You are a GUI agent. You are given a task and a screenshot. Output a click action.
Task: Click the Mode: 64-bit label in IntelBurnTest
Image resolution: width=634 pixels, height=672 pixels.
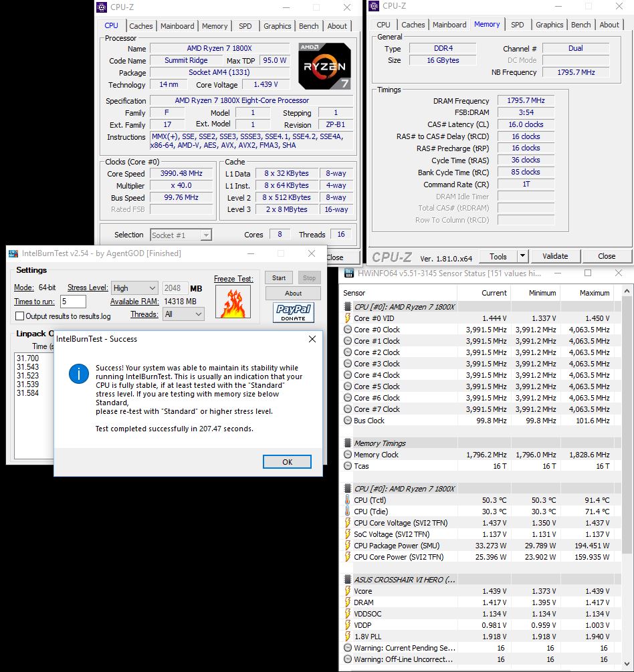pyautogui.click(x=35, y=288)
